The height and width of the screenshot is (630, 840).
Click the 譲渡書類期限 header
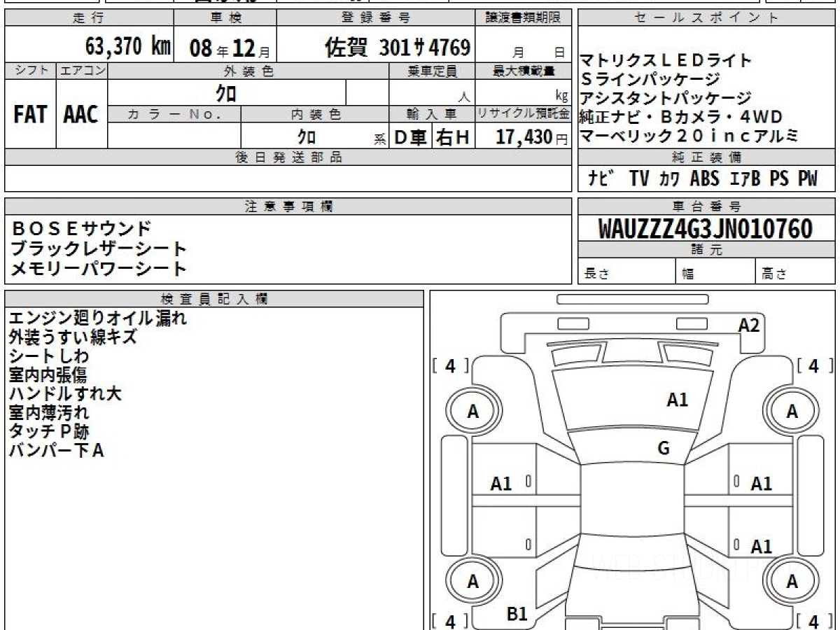[523, 18]
